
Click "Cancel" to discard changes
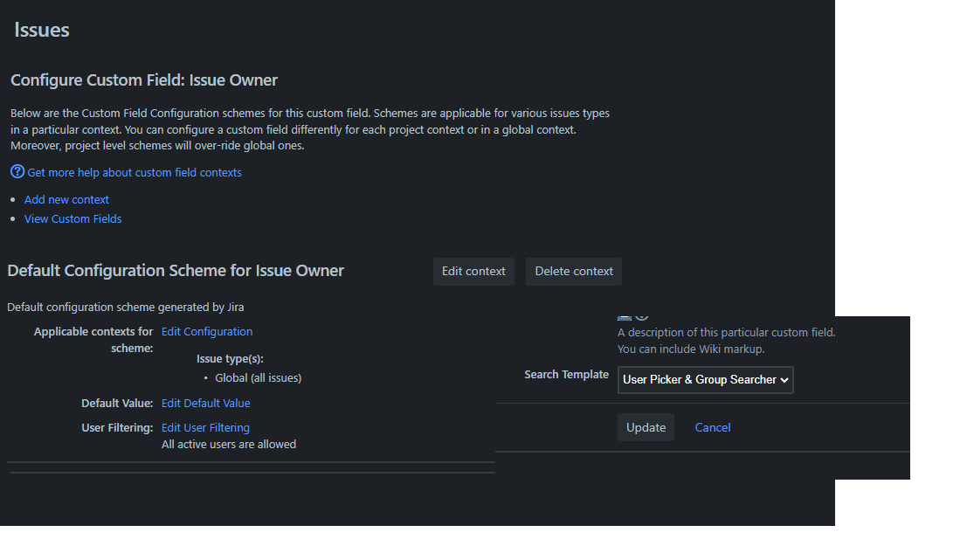coord(712,427)
